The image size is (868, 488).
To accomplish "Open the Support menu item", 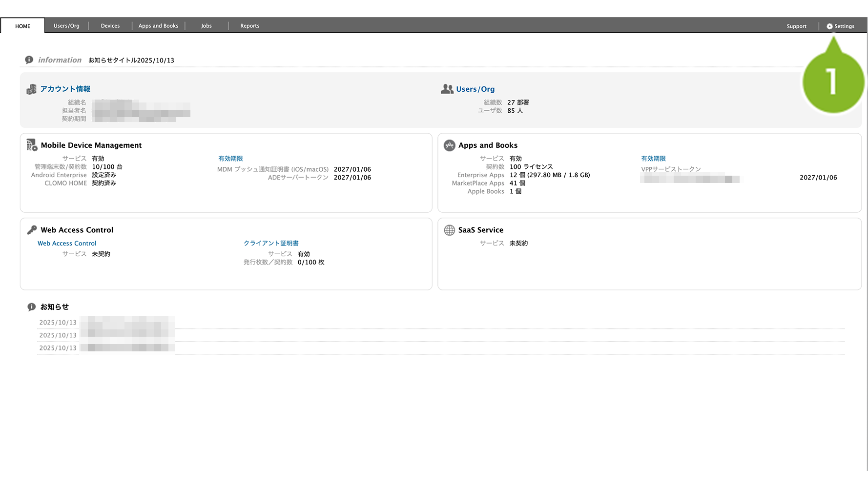I will click(796, 26).
